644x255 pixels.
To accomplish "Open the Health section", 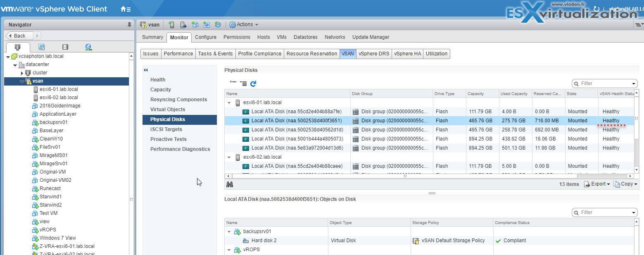I will pos(158,80).
